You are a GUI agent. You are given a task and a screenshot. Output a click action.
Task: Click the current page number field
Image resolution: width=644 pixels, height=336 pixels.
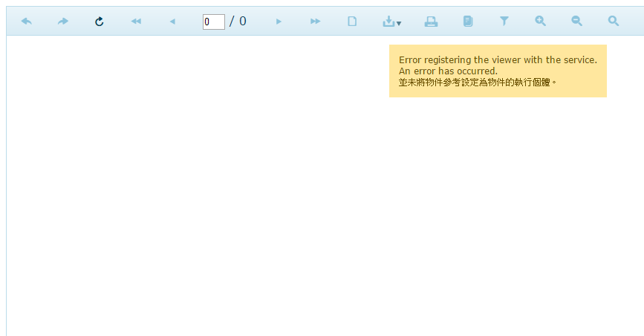214,22
